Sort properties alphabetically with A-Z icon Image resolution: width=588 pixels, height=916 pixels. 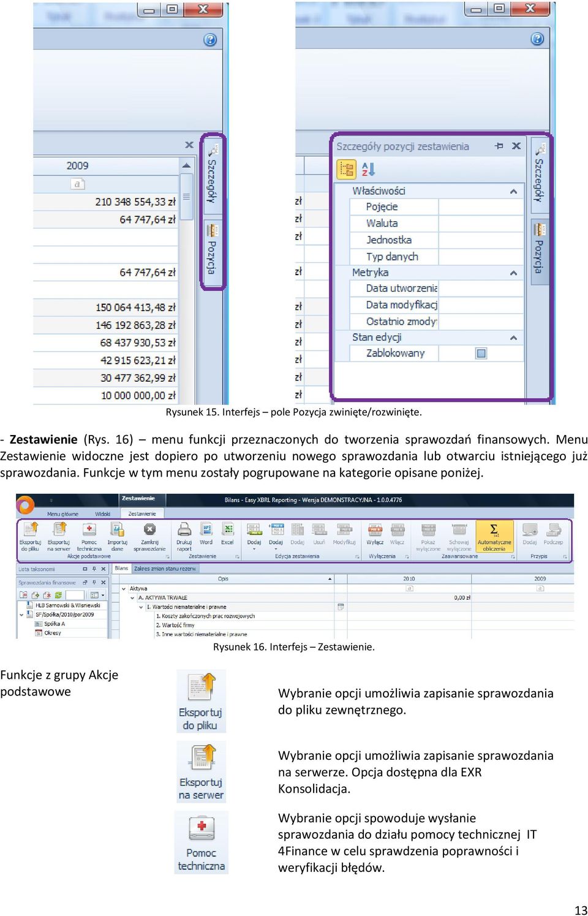pyautogui.click(x=368, y=169)
